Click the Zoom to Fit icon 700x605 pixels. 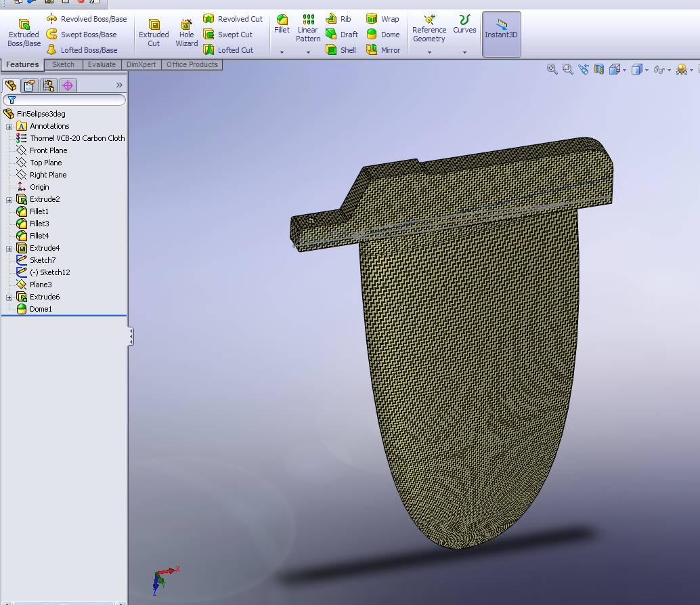click(552, 69)
